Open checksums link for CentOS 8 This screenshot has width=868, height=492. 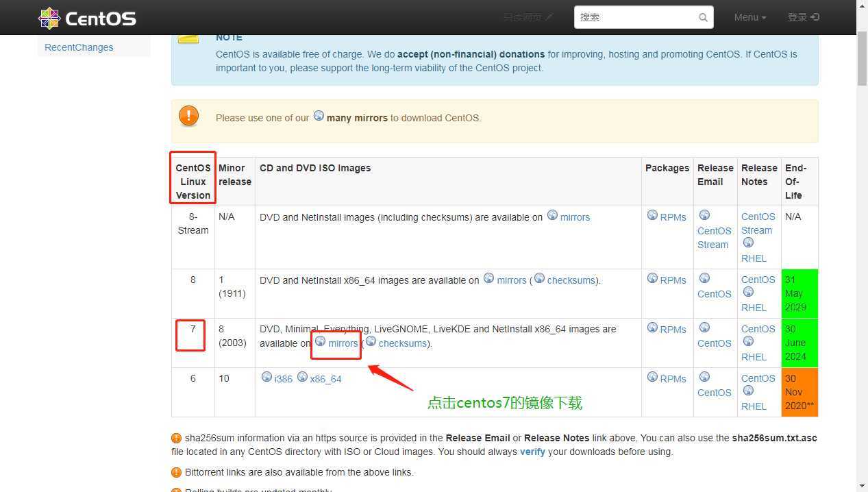tap(571, 280)
